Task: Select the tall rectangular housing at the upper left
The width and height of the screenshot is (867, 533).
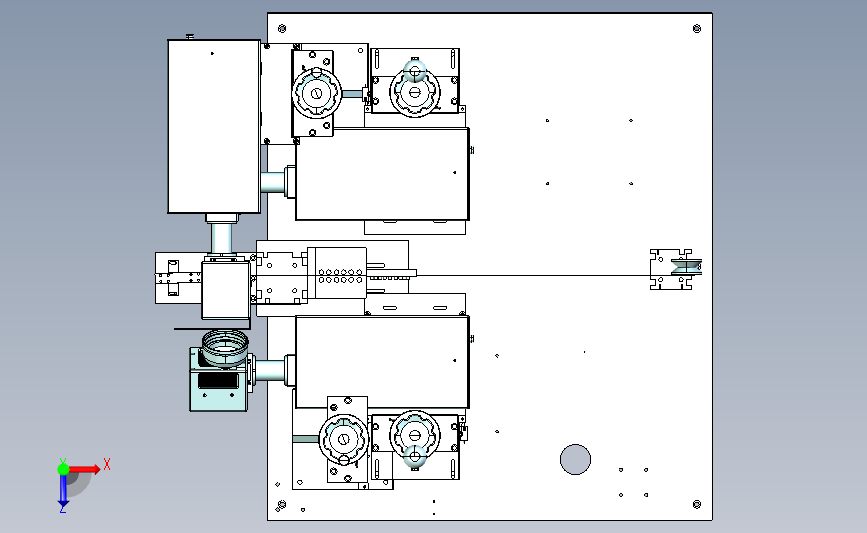Action: tap(214, 126)
